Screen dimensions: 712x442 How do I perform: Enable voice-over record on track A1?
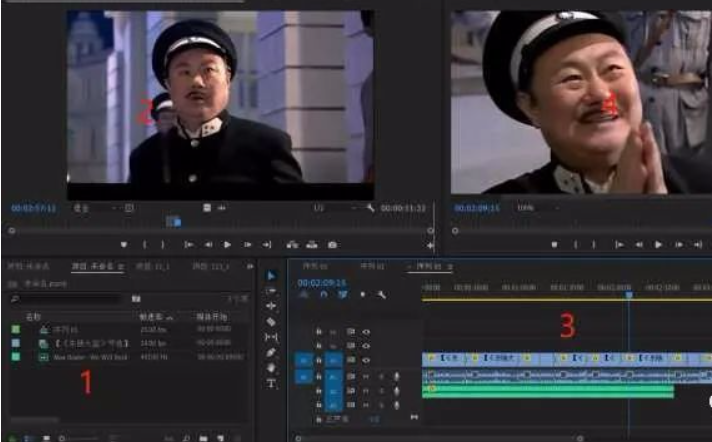coord(396,377)
